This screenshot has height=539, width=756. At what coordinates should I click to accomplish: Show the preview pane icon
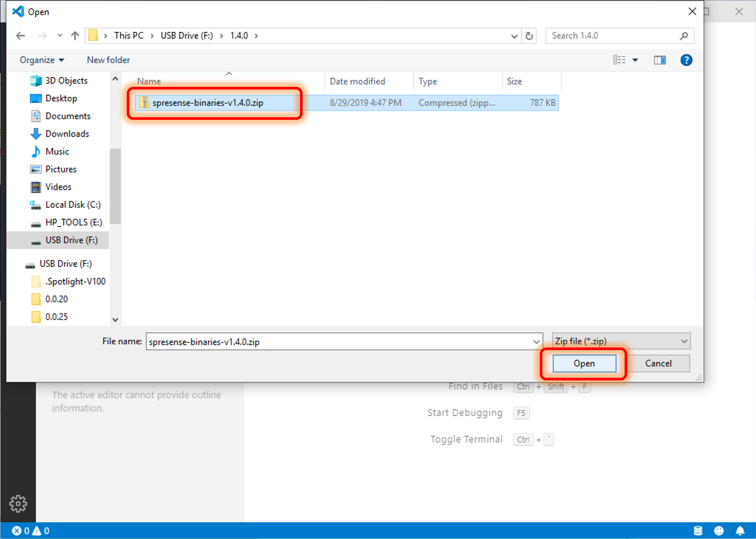pyautogui.click(x=659, y=60)
